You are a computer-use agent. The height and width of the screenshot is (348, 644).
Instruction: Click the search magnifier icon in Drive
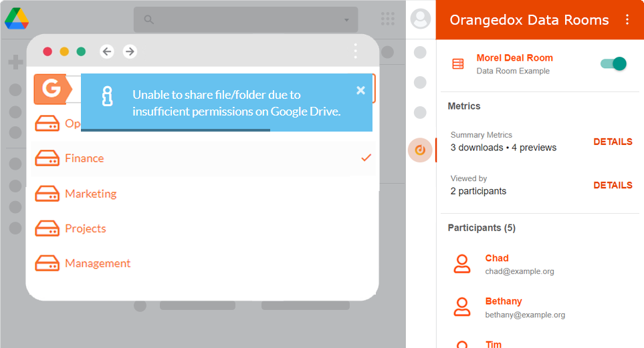[x=148, y=19]
